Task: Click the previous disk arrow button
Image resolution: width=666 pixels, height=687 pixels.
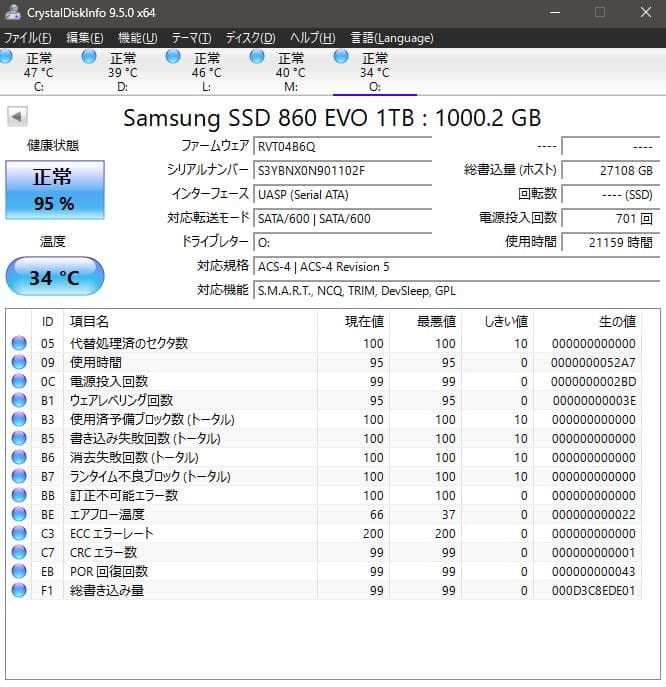Action: point(17,117)
